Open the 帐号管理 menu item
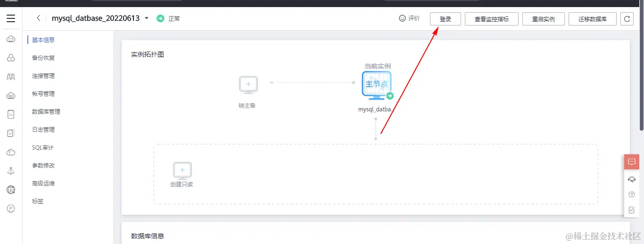Image resolution: width=644 pixels, height=244 pixels. tap(43, 94)
